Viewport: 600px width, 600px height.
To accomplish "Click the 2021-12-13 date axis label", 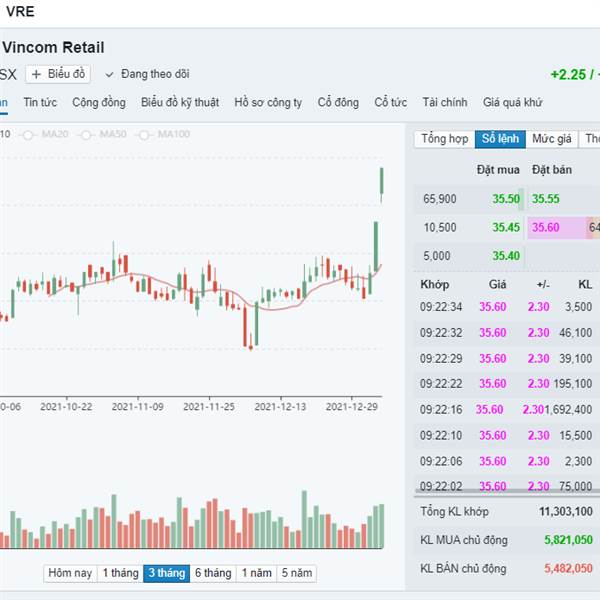I will (280, 406).
